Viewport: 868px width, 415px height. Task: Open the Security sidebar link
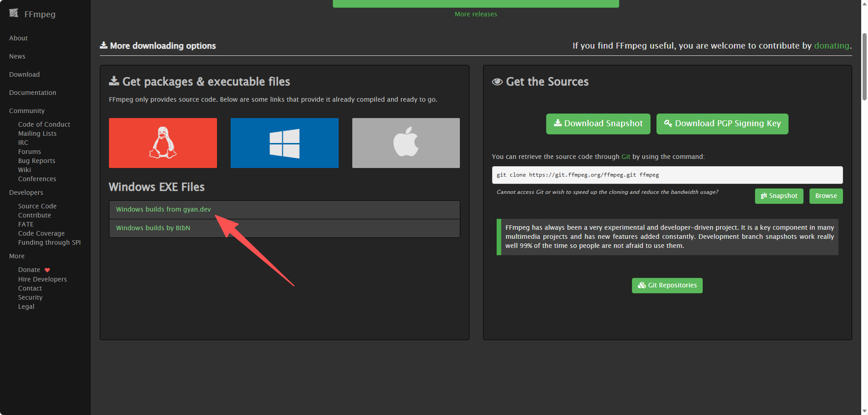point(30,297)
